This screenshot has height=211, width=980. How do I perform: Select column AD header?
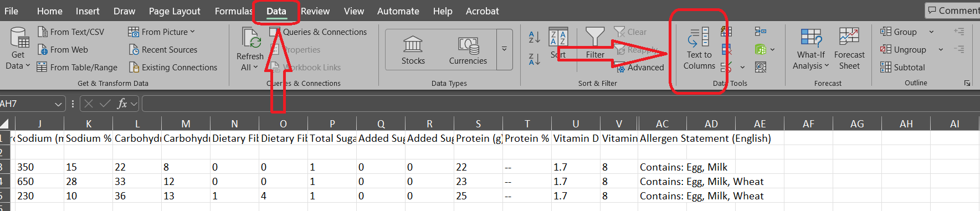[x=711, y=123]
